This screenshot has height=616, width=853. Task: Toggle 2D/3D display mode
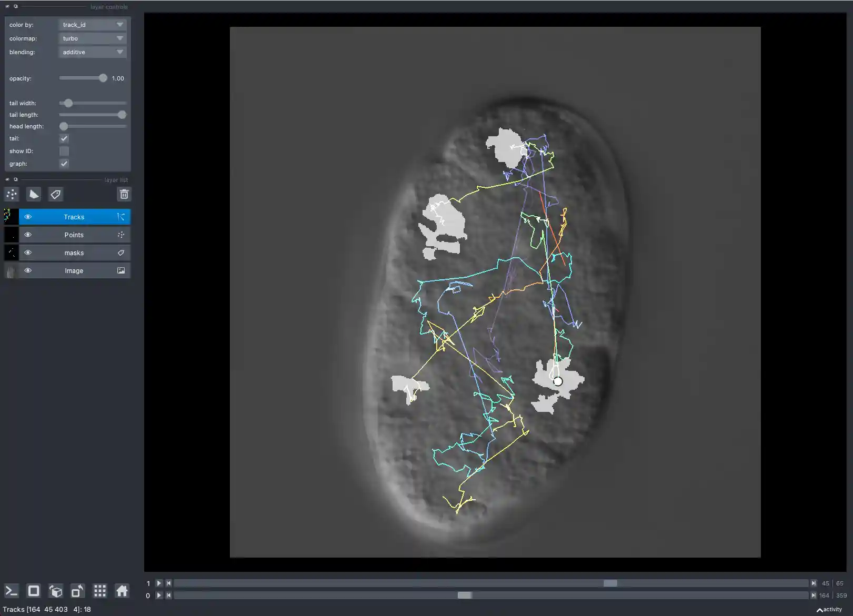(34, 590)
